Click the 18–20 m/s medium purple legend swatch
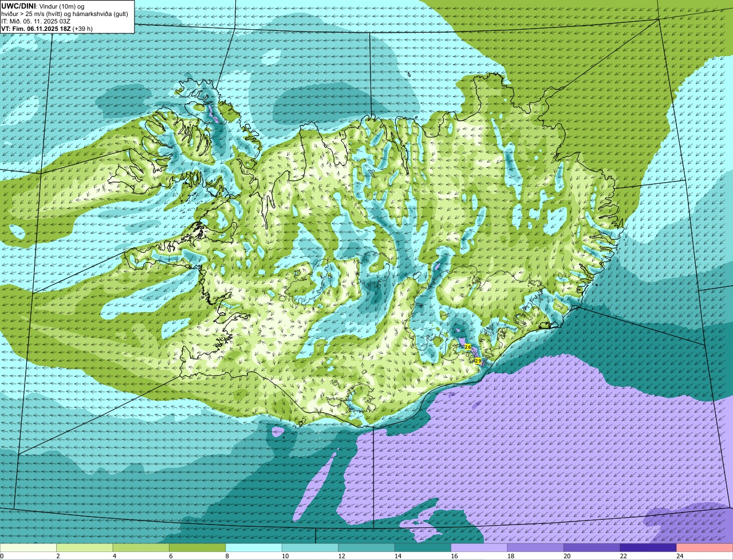 [535, 548]
